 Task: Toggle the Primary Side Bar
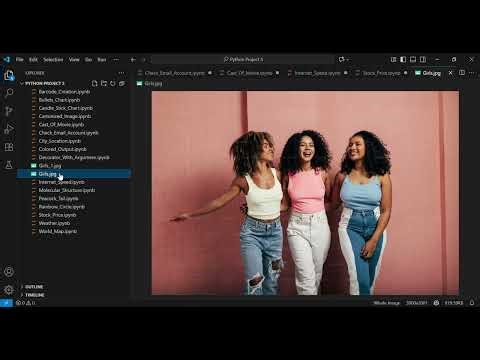(x=403, y=59)
